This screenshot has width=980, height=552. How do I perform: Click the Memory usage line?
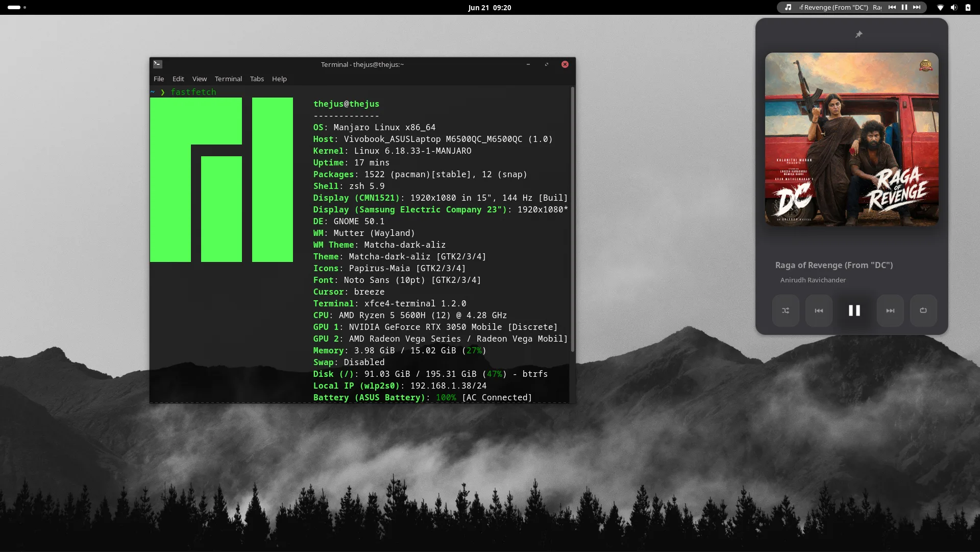point(400,350)
